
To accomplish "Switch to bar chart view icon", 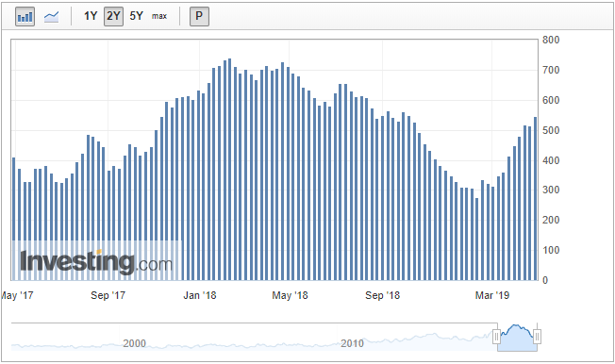I will (x=25, y=16).
